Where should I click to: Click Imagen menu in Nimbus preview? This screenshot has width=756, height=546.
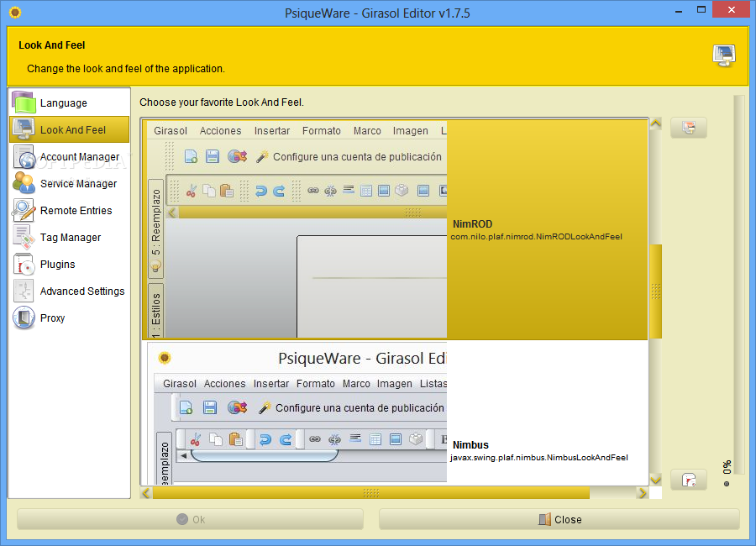click(x=395, y=383)
